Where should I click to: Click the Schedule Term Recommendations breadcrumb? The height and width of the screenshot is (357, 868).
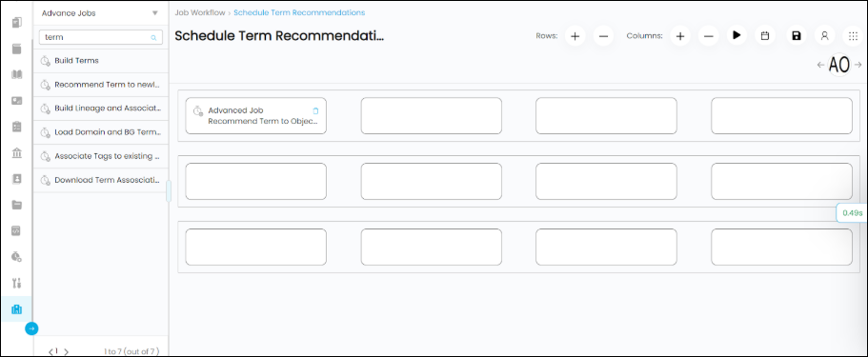pos(299,12)
